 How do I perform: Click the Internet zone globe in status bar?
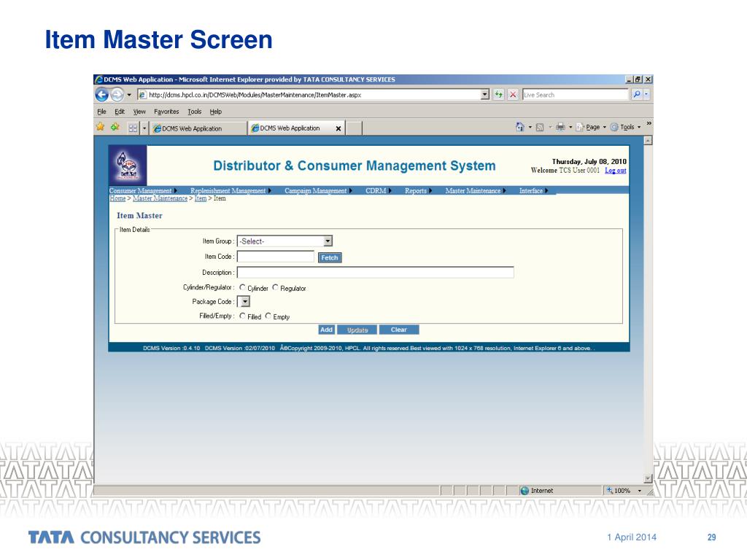[x=525, y=491]
